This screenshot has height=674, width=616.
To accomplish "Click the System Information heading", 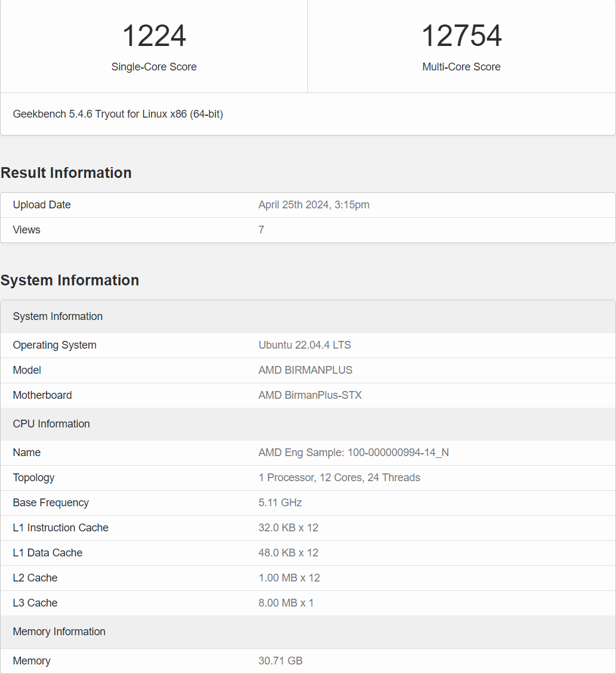I will [70, 280].
